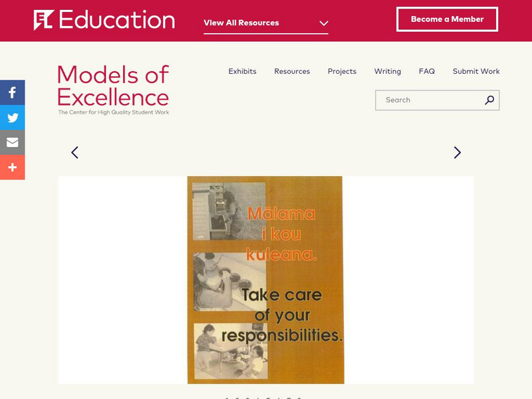Share the page on Facebook
Image resolution: width=532 pixels, height=399 pixels.
tap(12, 92)
